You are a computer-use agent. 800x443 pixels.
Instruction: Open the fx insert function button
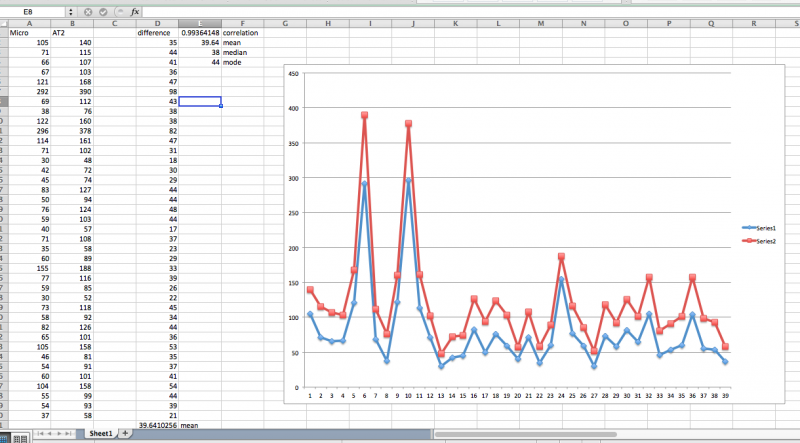[135, 11]
